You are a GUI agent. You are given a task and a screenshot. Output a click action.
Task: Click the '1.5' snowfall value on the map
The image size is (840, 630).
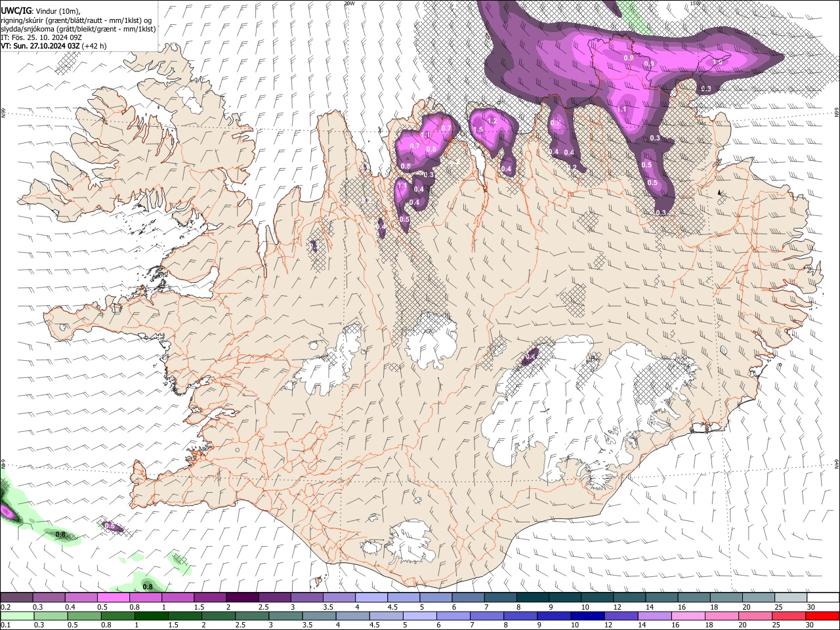tap(478, 130)
